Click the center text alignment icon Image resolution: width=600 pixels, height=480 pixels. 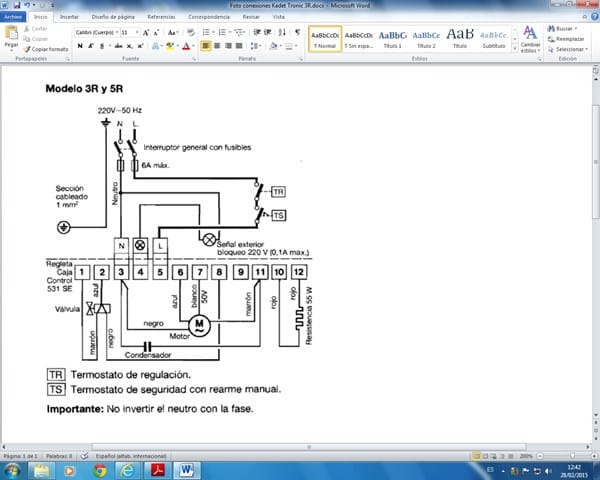click(218, 46)
